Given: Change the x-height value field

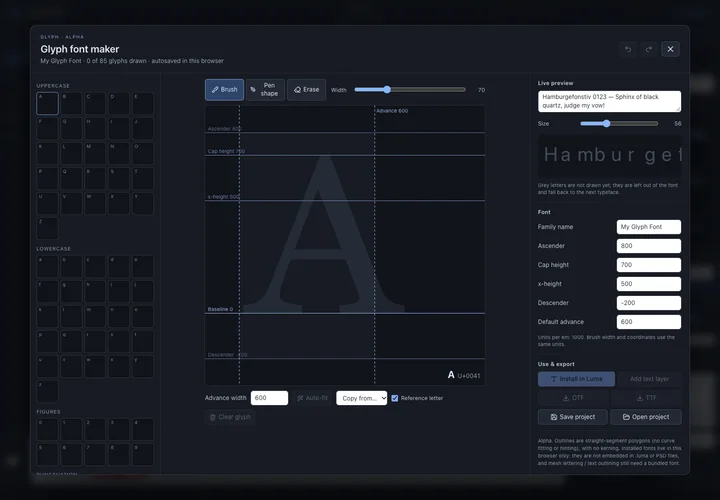Looking at the screenshot, I should pyautogui.click(x=648, y=284).
